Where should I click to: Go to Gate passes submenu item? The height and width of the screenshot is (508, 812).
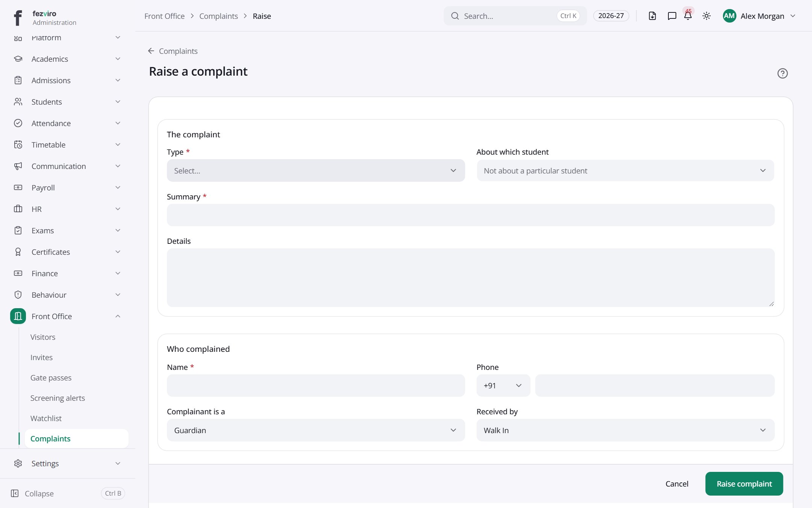51,378
